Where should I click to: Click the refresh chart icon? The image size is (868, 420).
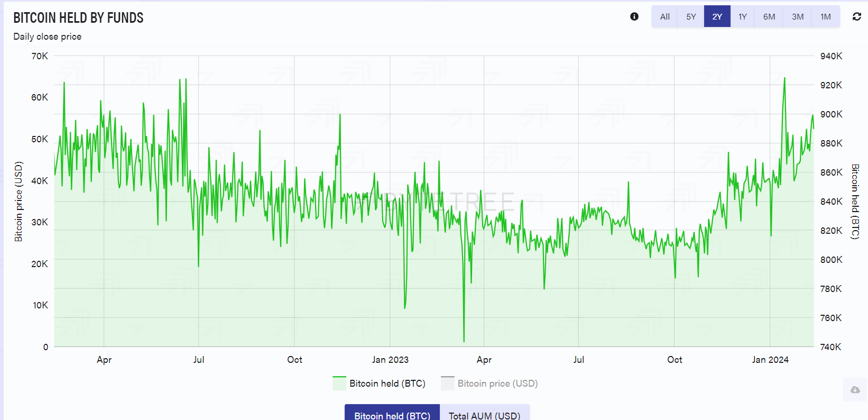point(857,16)
